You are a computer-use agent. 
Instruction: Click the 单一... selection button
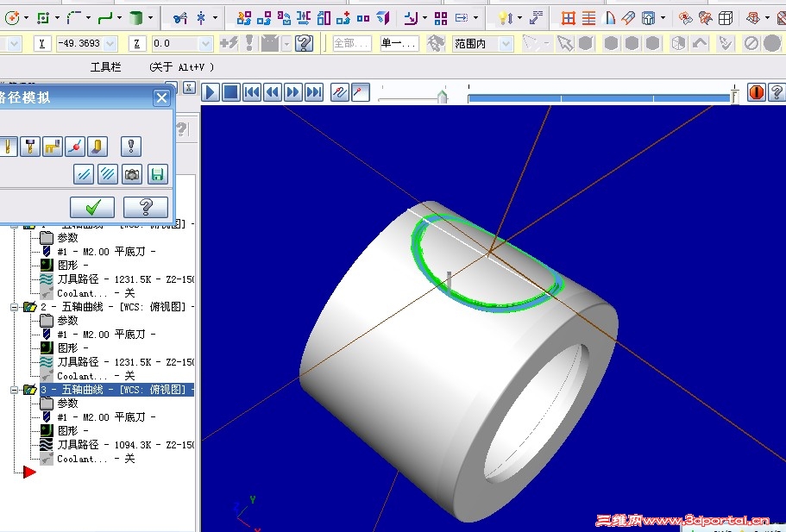click(399, 44)
